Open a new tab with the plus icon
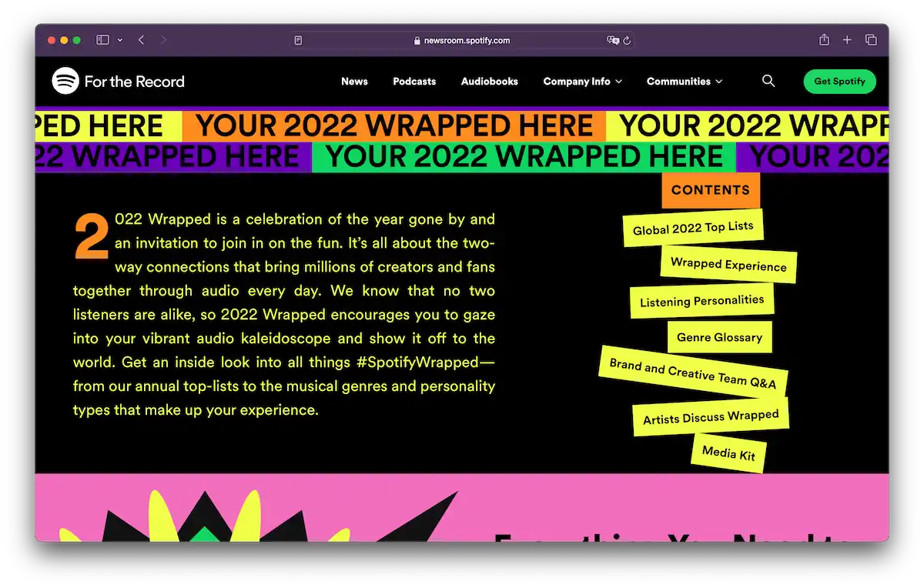The image size is (924, 588). [x=847, y=39]
